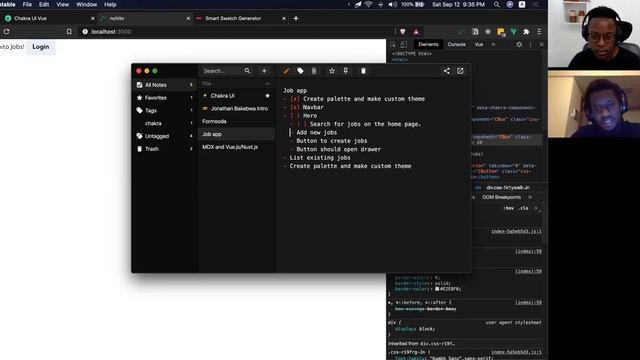Create a new note with the plus icon
Screen dimensions: 640x360
tap(264, 71)
